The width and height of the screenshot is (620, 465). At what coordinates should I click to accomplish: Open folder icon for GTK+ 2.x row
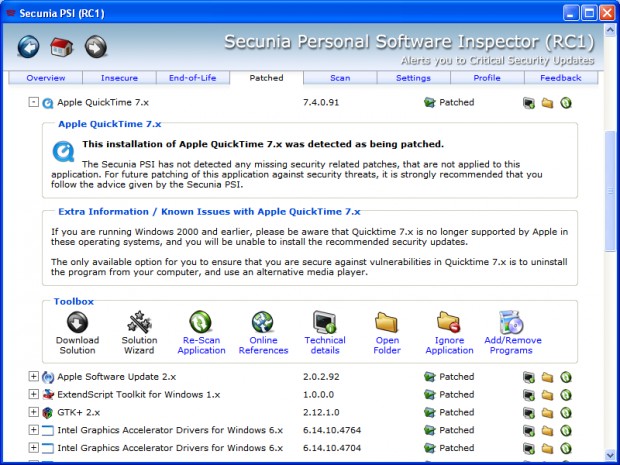point(547,413)
